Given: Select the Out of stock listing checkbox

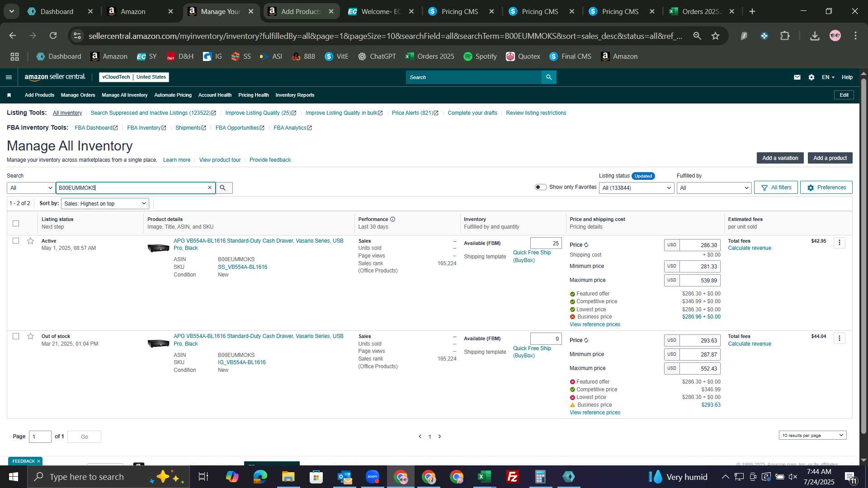Looking at the screenshot, I should click(x=16, y=336).
